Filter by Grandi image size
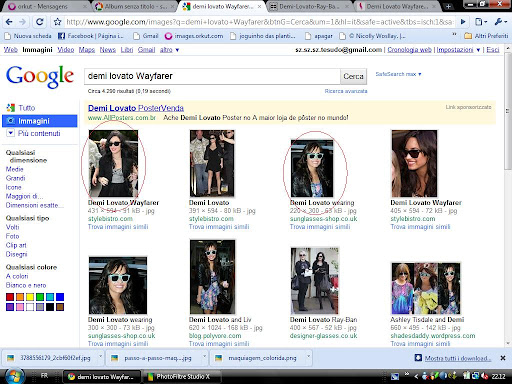The width and height of the screenshot is (512, 384). pos(15,178)
